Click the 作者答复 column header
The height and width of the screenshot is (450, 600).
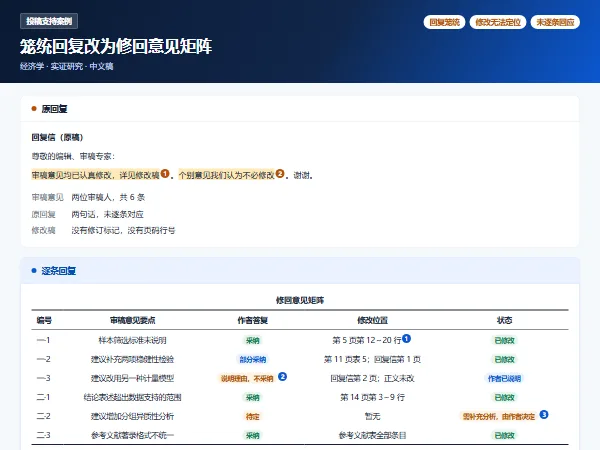click(x=253, y=320)
